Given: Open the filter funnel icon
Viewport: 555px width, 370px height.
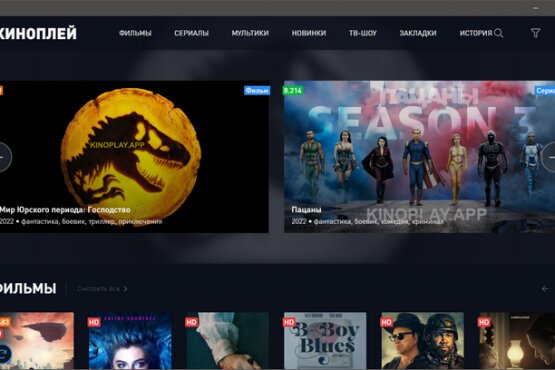Looking at the screenshot, I should click(536, 33).
